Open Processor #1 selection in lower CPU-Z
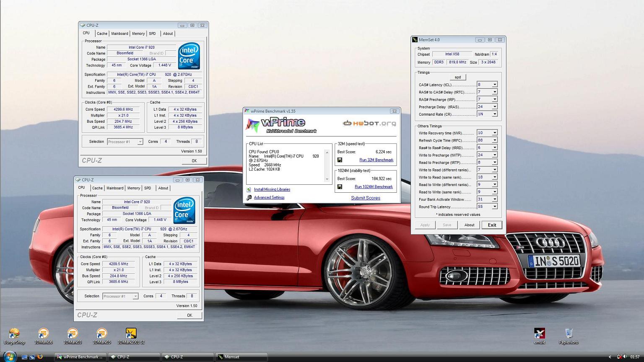This screenshot has width=644, height=362. point(120,296)
